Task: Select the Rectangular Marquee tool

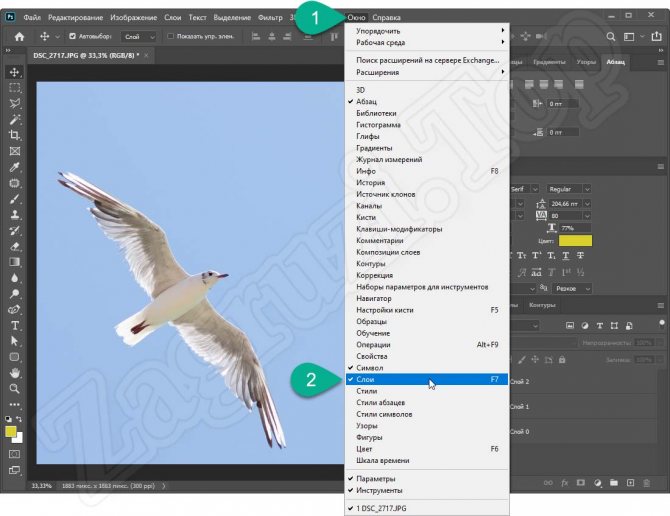Action: (x=15, y=88)
